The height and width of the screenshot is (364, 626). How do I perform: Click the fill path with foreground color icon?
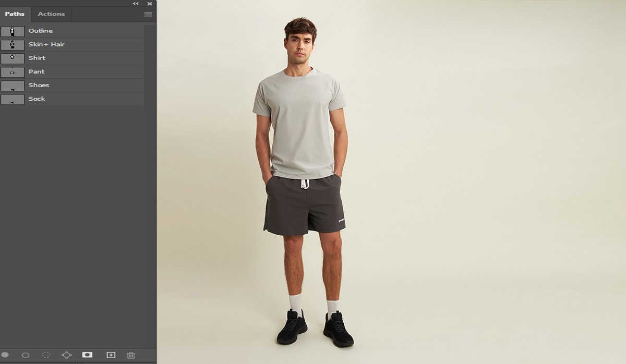pos(5,355)
